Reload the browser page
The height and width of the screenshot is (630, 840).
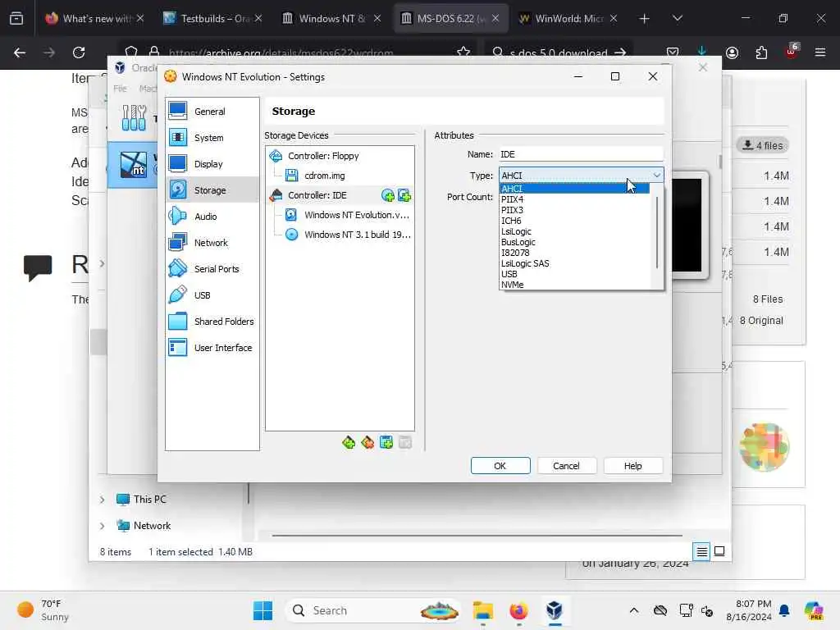click(79, 52)
